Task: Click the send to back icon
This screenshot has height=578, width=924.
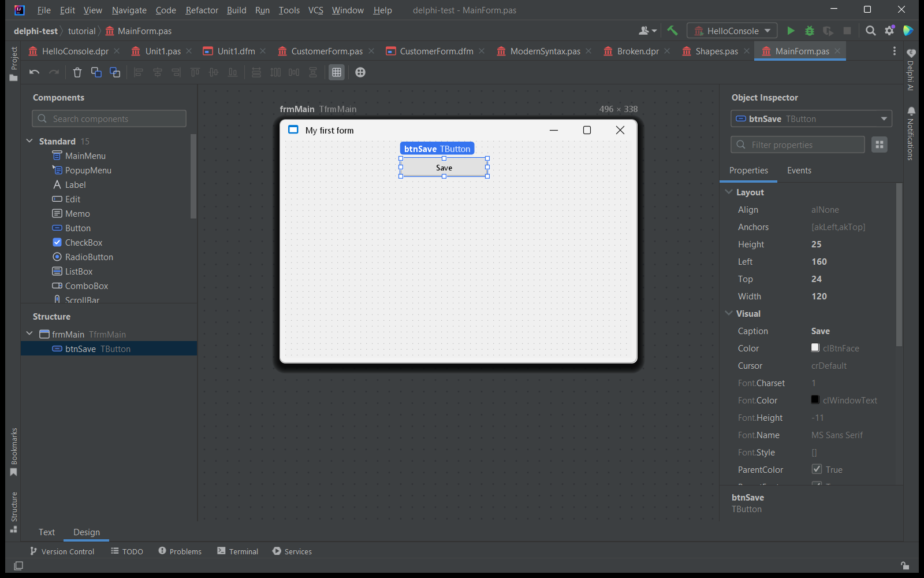Action: click(x=115, y=72)
